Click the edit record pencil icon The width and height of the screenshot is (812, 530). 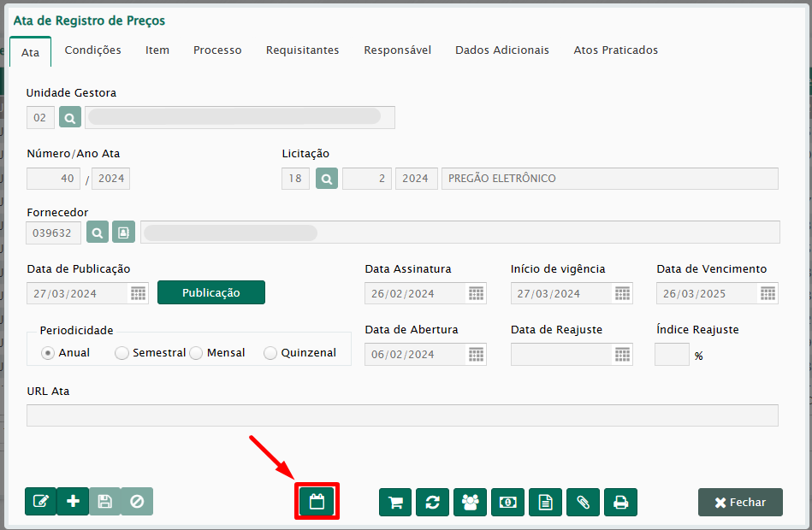coord(40,502)
